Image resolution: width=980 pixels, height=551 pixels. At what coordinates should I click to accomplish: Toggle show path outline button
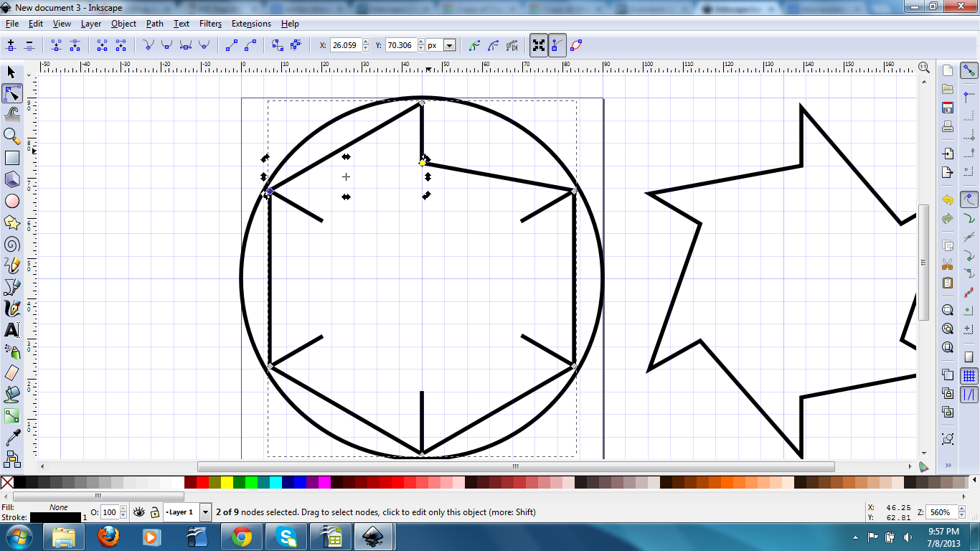(576, 45)
